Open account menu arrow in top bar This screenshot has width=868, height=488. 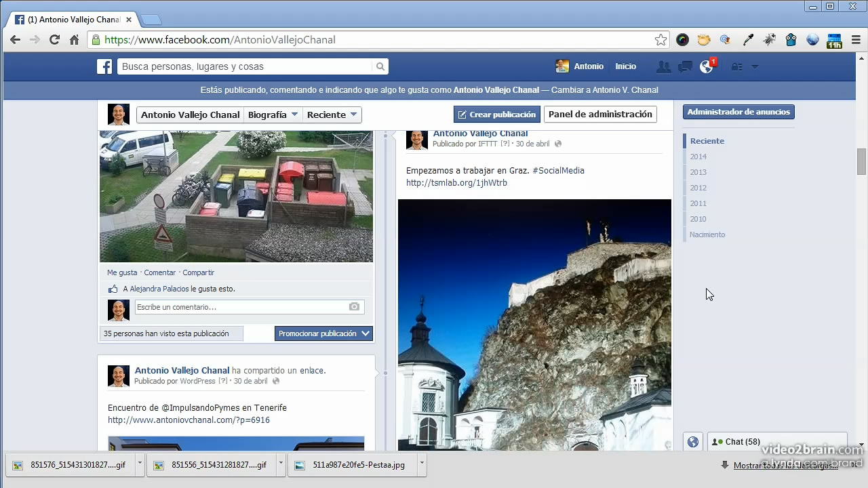pos(755,66)
